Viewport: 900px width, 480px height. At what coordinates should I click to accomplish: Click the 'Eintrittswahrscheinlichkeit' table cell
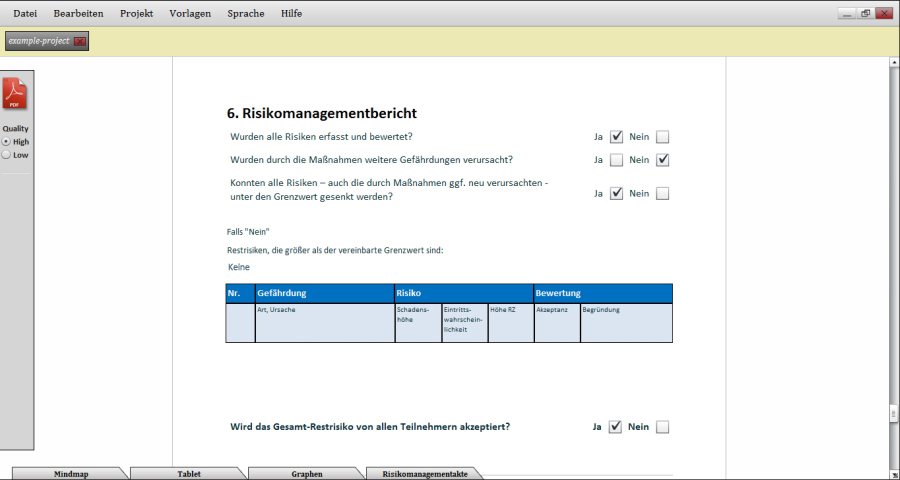point(465,323)
